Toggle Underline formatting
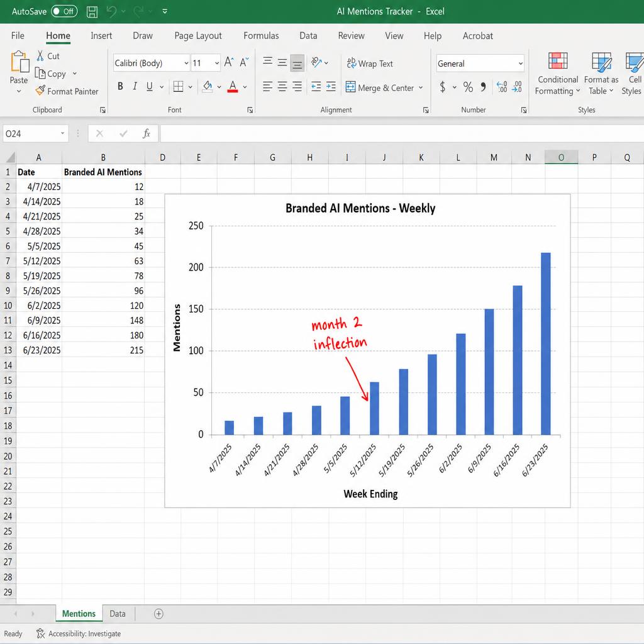 pos(150,86)
